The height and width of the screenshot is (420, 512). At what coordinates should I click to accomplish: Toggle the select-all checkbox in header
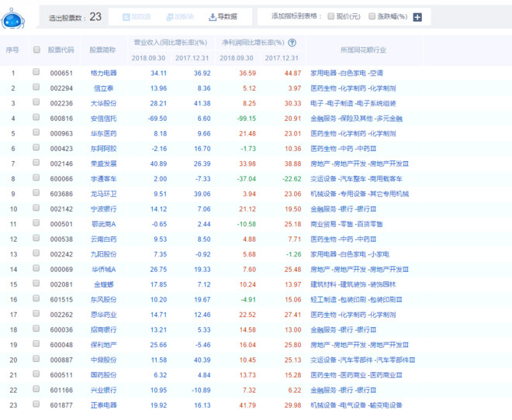[36, 50]
